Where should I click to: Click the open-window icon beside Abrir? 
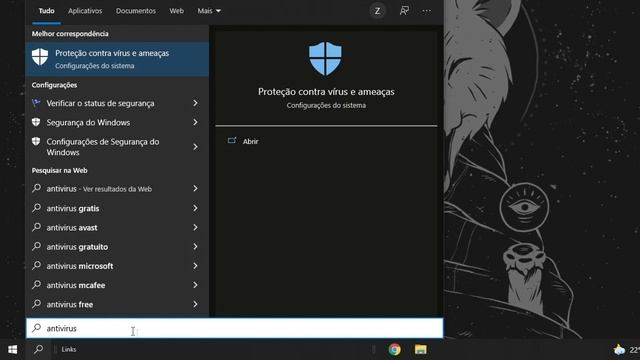pos(232,141)
